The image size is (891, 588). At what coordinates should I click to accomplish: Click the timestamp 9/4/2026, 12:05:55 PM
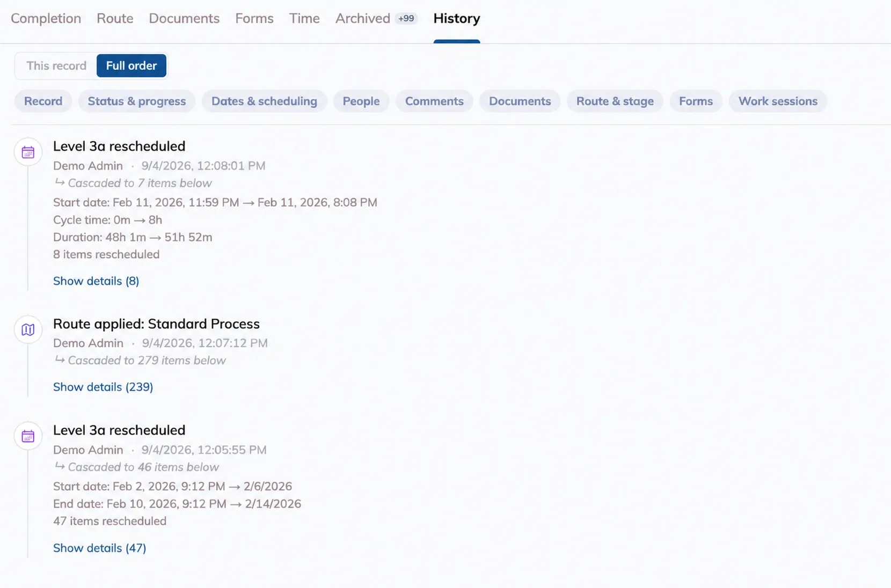click(x=204, y=450)
